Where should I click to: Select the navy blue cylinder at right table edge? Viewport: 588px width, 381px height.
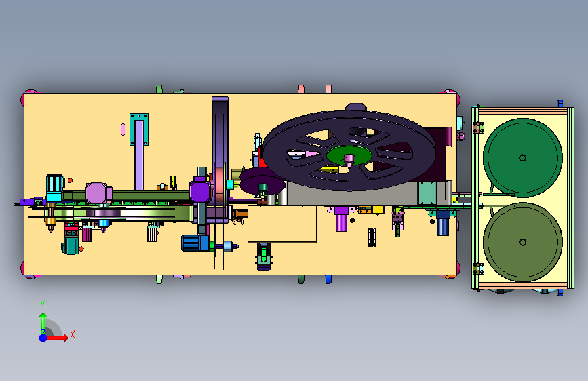443,224
